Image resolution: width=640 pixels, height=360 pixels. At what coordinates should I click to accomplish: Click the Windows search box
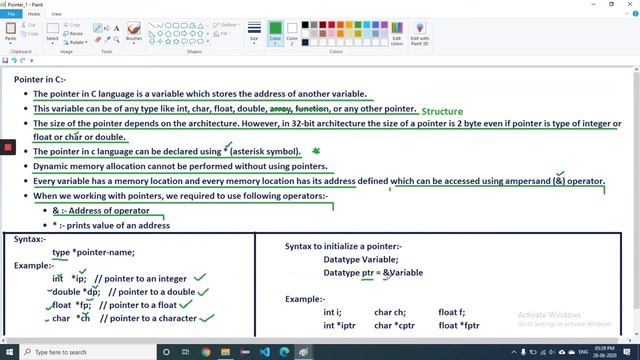coord(88,352)
